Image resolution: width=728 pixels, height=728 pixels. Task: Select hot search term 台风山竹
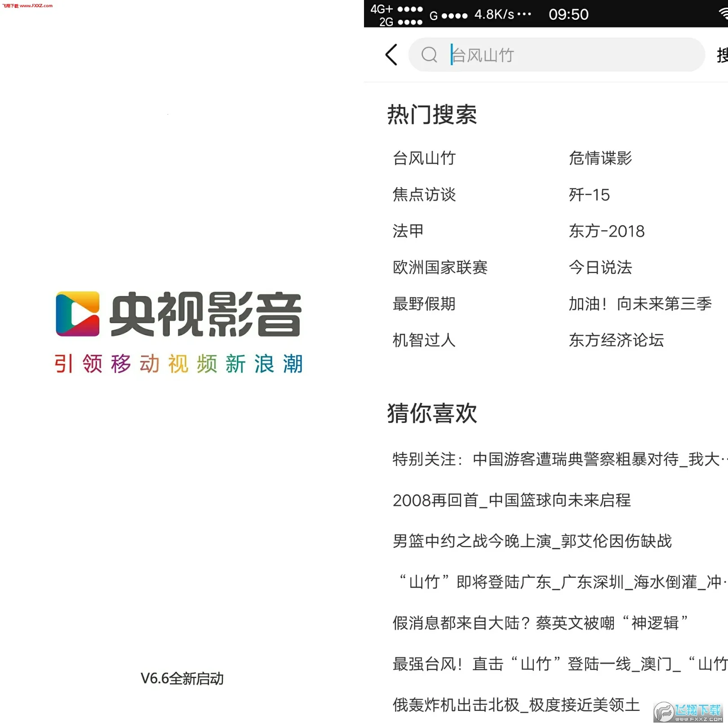424,158
